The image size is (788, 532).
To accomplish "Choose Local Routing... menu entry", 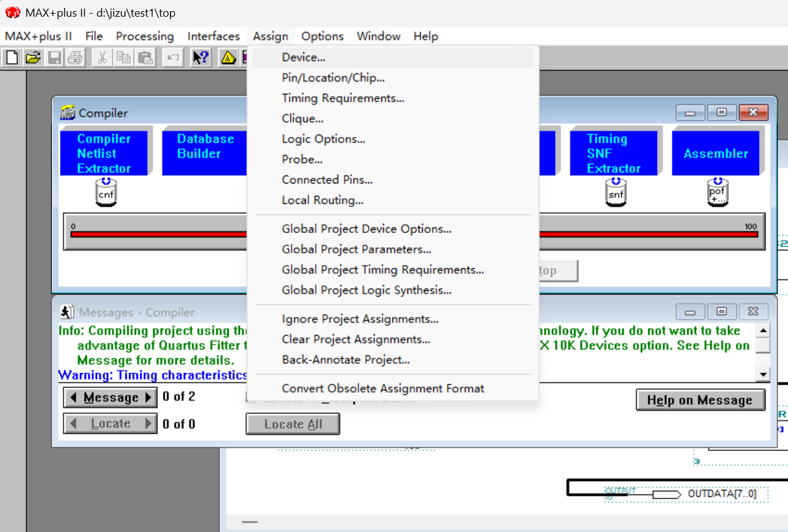I will 393,200.
